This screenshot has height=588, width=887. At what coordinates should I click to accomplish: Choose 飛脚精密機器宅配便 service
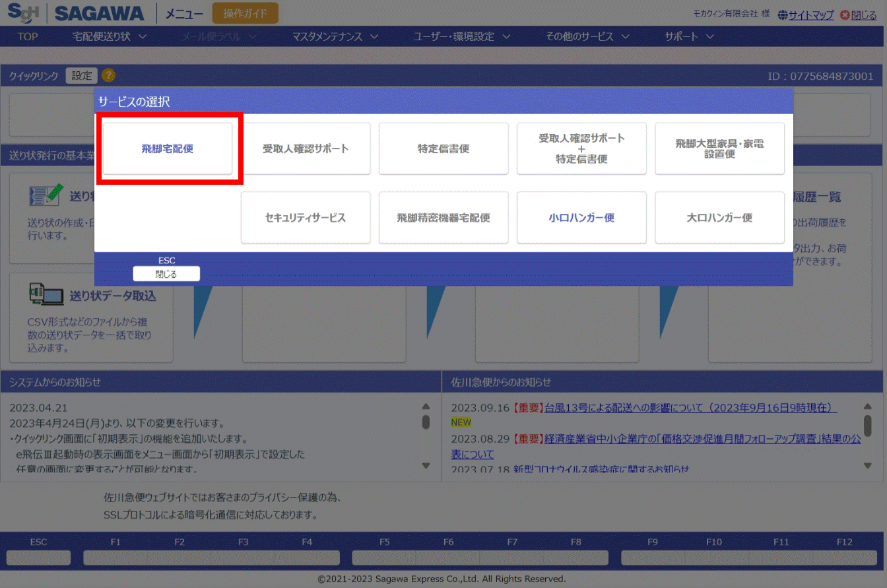[x=443, y=218]
